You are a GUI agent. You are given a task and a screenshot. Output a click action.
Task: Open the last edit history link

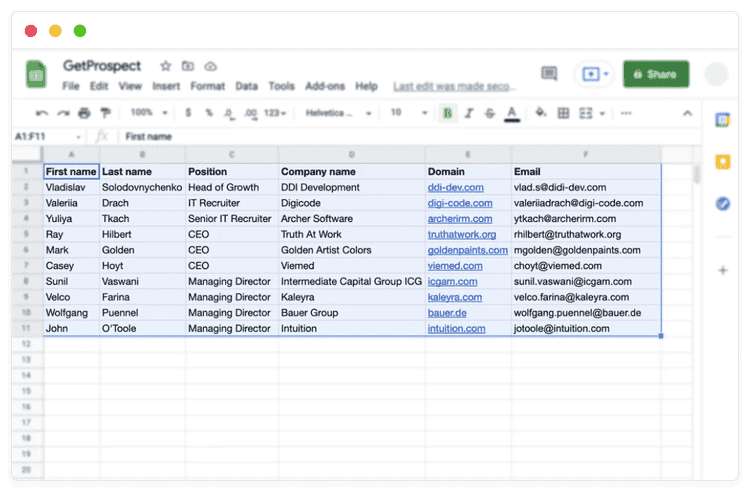[454, 87]
